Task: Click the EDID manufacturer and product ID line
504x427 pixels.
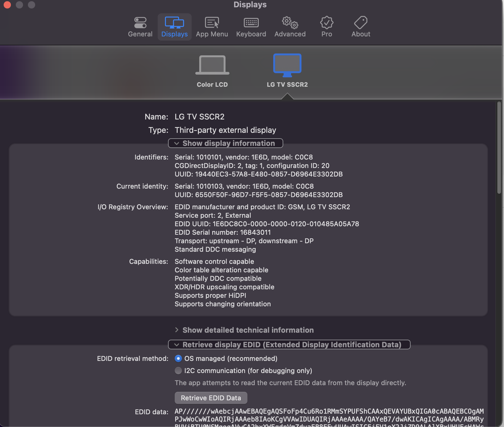Action: click(x=262, y=207)
